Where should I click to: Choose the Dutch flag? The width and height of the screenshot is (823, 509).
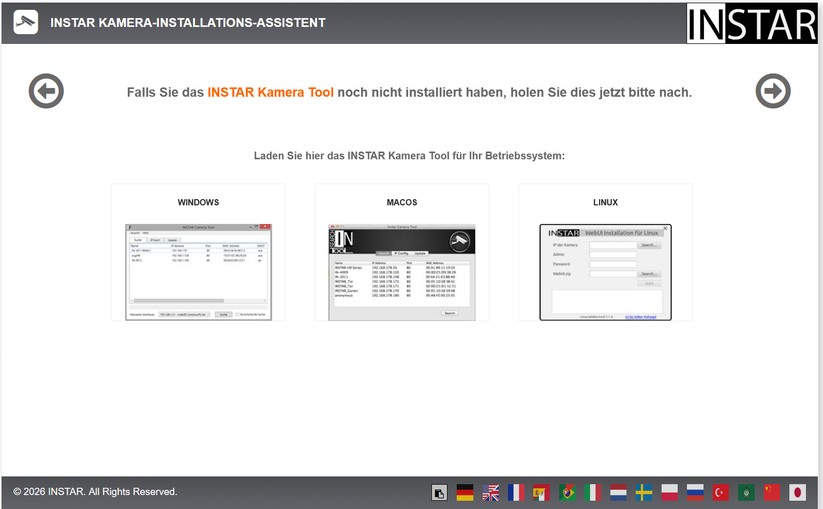[x=618, y=493]
